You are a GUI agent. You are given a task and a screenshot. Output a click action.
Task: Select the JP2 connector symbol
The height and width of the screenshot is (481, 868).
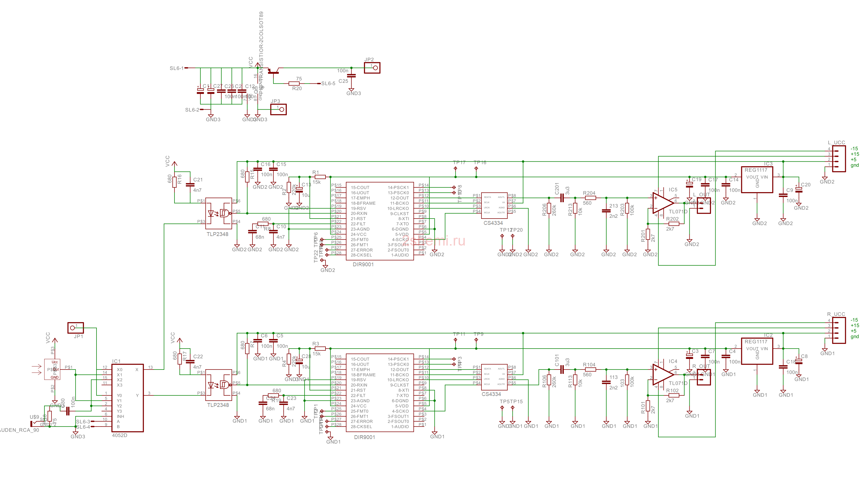tap(372, 68)
